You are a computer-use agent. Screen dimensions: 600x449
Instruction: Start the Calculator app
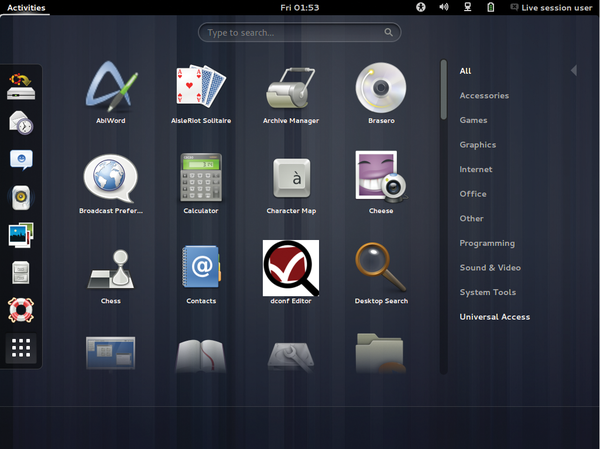click(201, 177)
